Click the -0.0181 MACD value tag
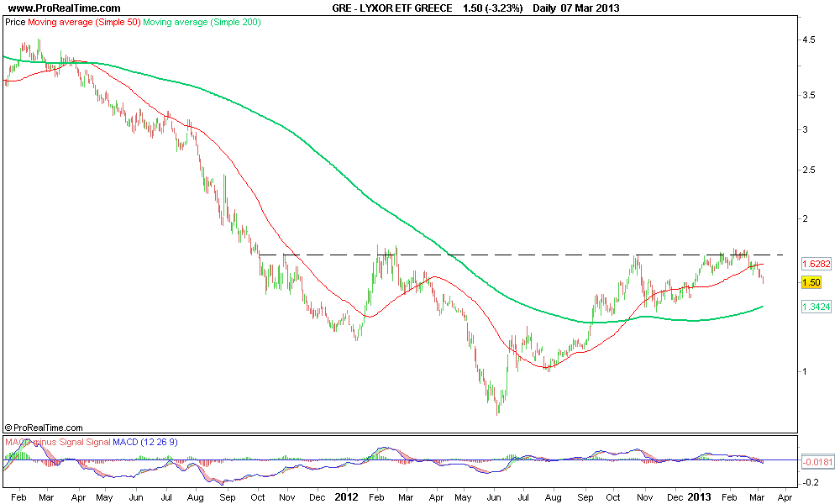This screenshot has width=840, height=504. click(x=818, y=462)
